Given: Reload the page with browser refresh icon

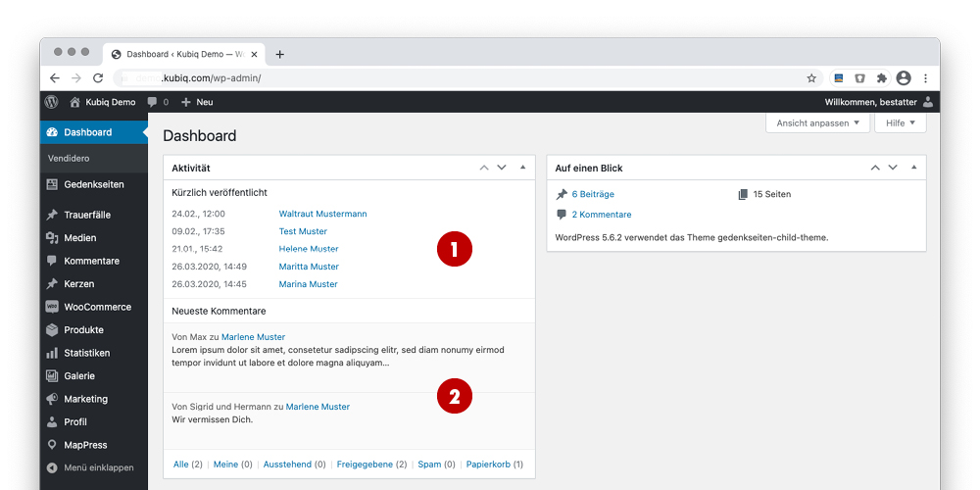Looking at the screenshot, I should pyautogui.click(x=98, y=78).
